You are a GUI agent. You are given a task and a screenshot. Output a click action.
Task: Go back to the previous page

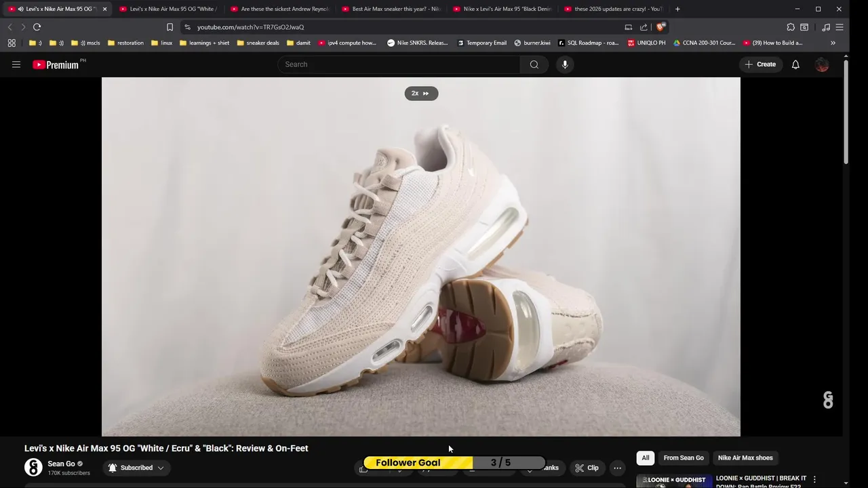coord(9,27)
